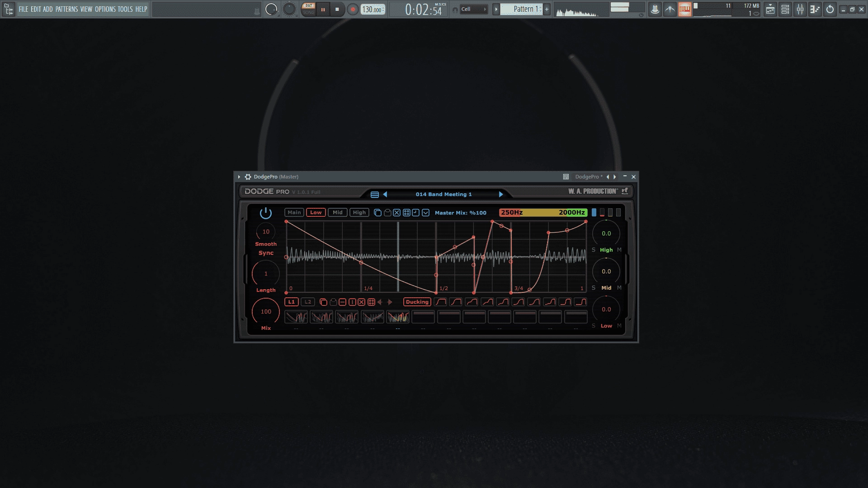Switch to the Main band tab
Screen dimensions: 868x488
pos(294,212)
